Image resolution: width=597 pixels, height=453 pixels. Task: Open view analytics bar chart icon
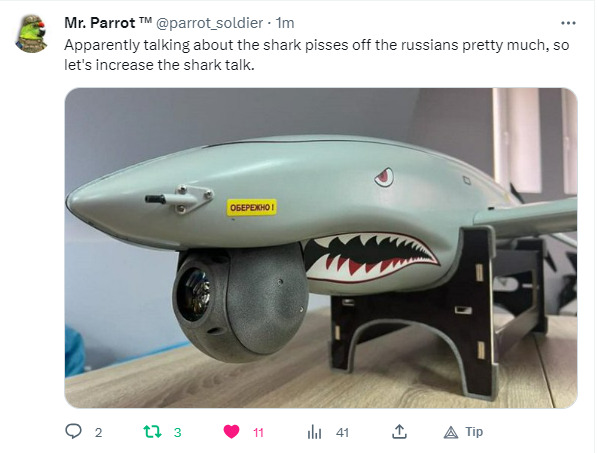pyautogui.click(x=314, y=432)
